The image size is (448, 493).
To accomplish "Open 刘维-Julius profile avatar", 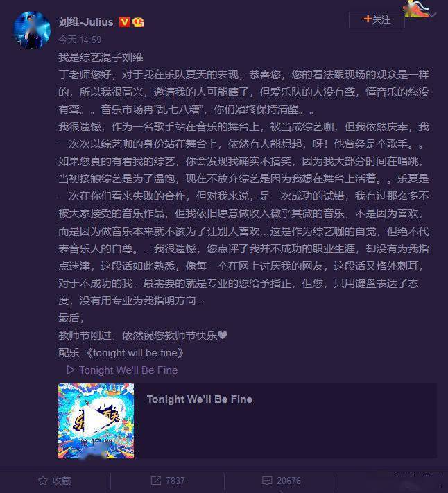I will point(32,31).
